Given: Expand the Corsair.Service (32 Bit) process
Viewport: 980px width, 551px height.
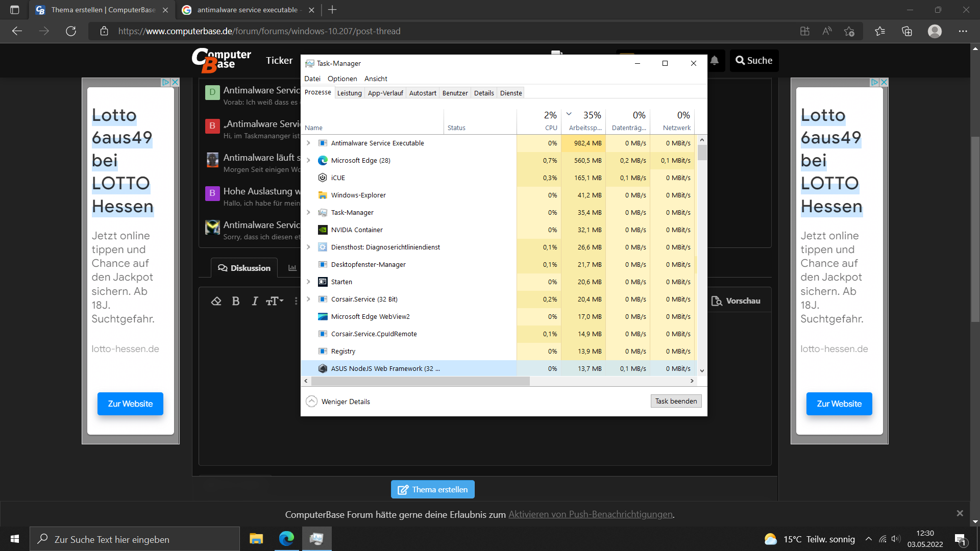Looking at the screenshot, I should pos(308,299).
